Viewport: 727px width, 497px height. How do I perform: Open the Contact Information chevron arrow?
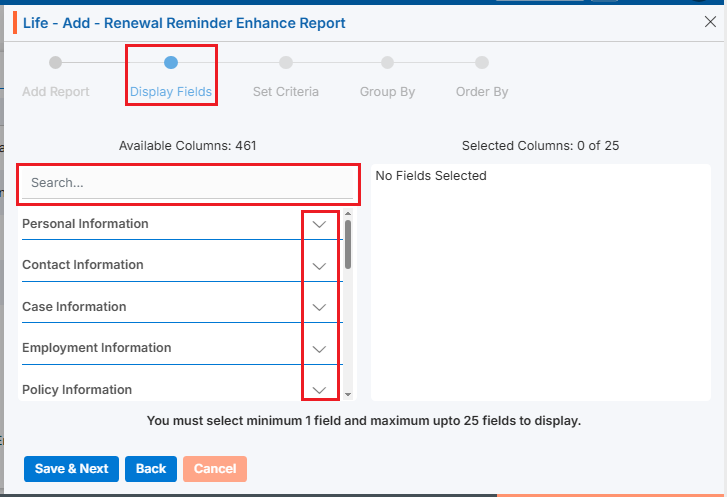point(320,266)
